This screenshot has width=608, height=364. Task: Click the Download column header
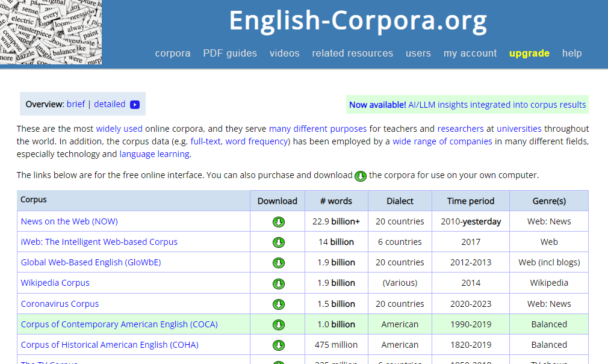click(x=278, y=201)
